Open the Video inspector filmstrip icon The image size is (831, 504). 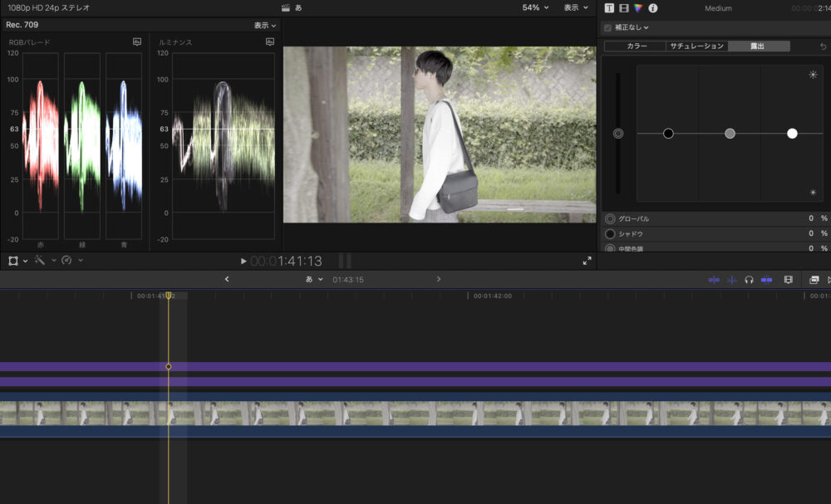click(623, 7)
